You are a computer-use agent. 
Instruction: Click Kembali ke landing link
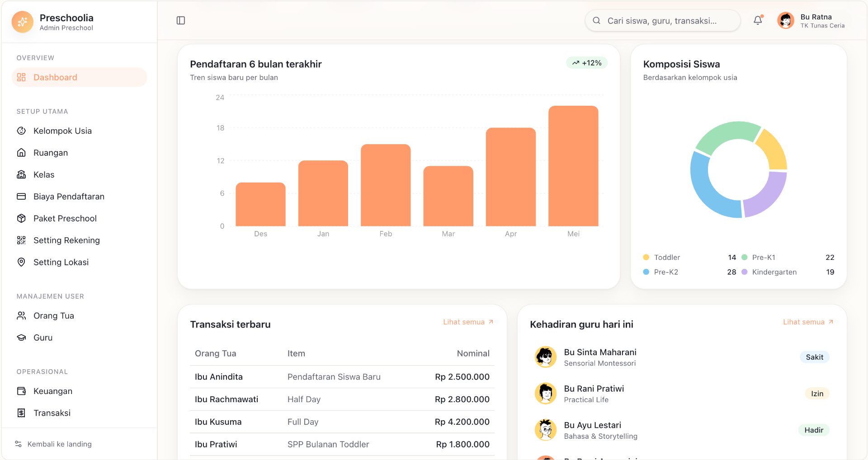53,444
